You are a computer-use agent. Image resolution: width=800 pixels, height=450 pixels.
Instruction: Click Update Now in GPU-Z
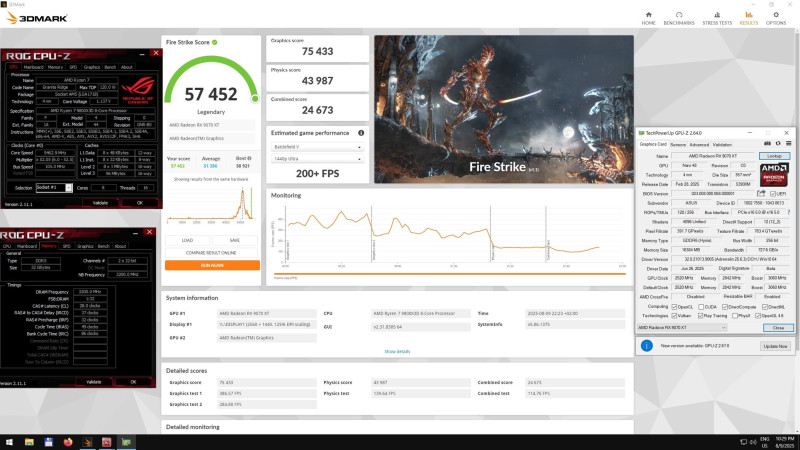tap(776, 346)
